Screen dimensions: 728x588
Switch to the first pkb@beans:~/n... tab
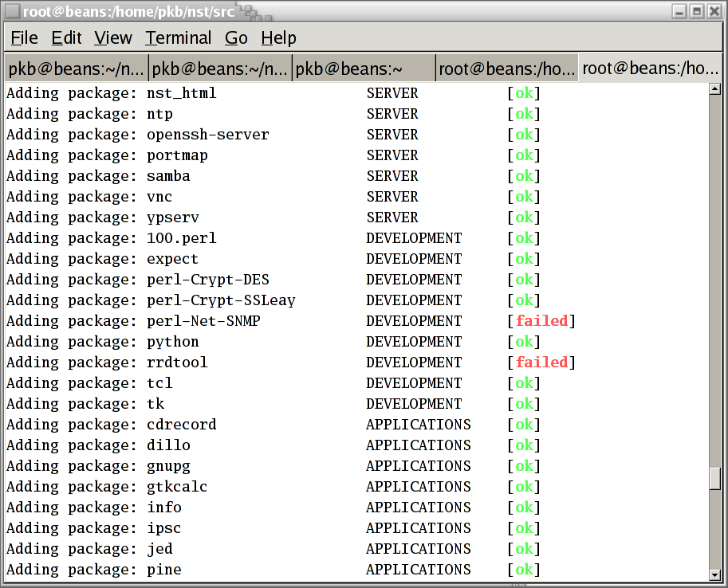[77, 69]
